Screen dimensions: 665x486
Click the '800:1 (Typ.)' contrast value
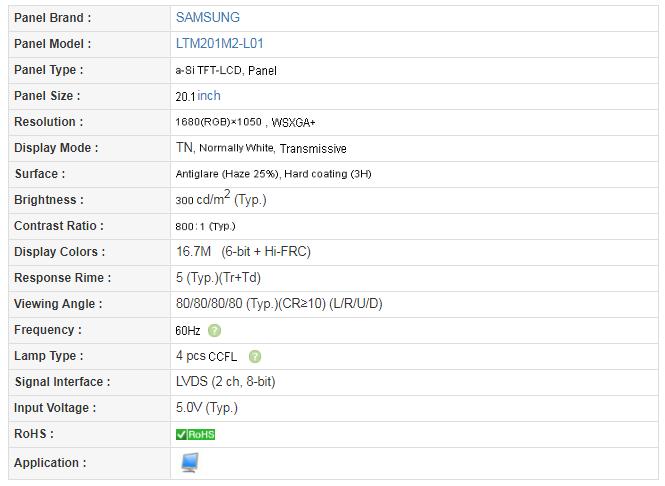point(205,226)
